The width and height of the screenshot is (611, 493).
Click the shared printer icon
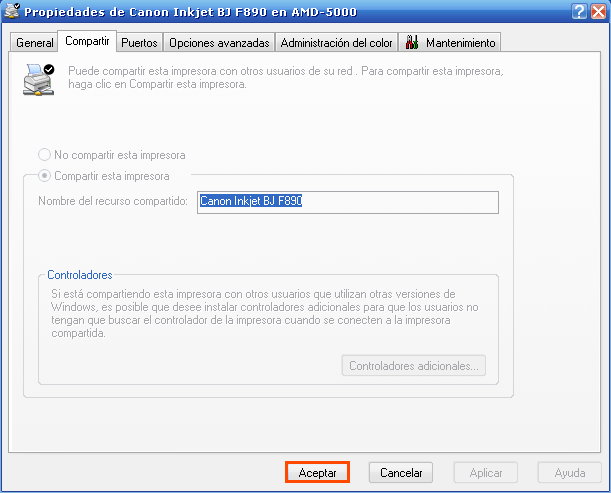38,80
